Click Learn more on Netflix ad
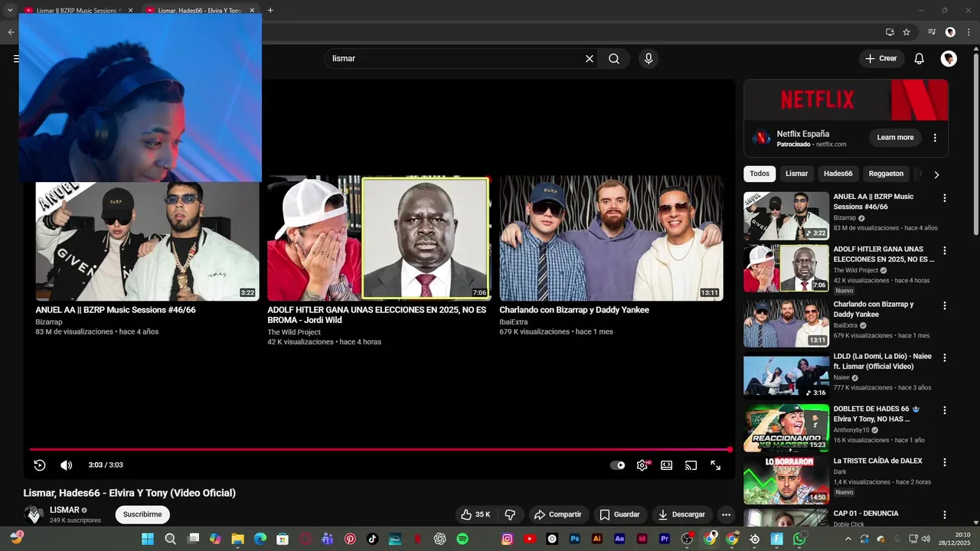The width and height of the screenshot is (980, 551). tap(895, 138)
